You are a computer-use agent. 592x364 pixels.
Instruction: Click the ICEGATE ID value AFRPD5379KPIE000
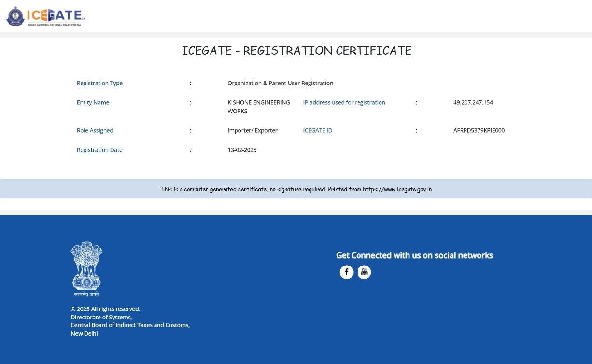pyautogui.click(x=479, y=130)
